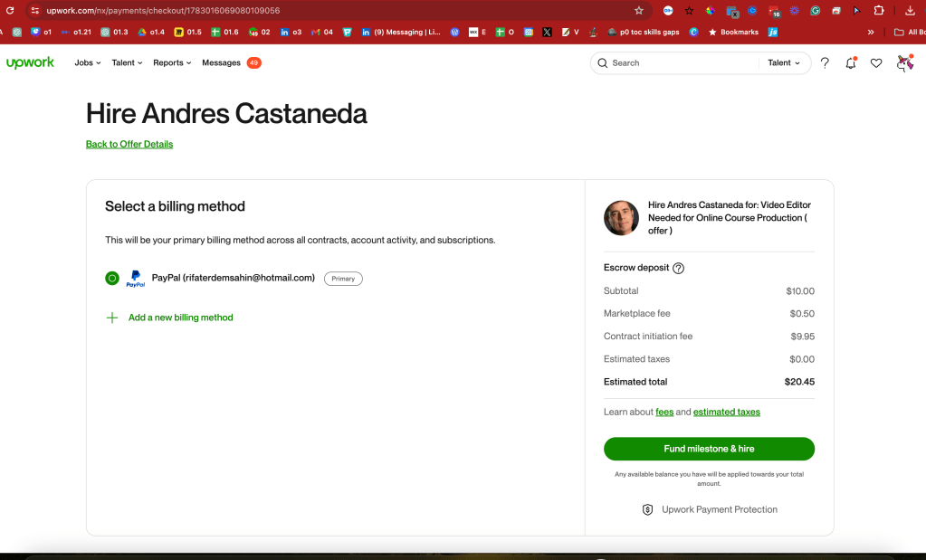Click 'Upwork Payment Protection' text
The image size is (926, 560).
[720, 509]
